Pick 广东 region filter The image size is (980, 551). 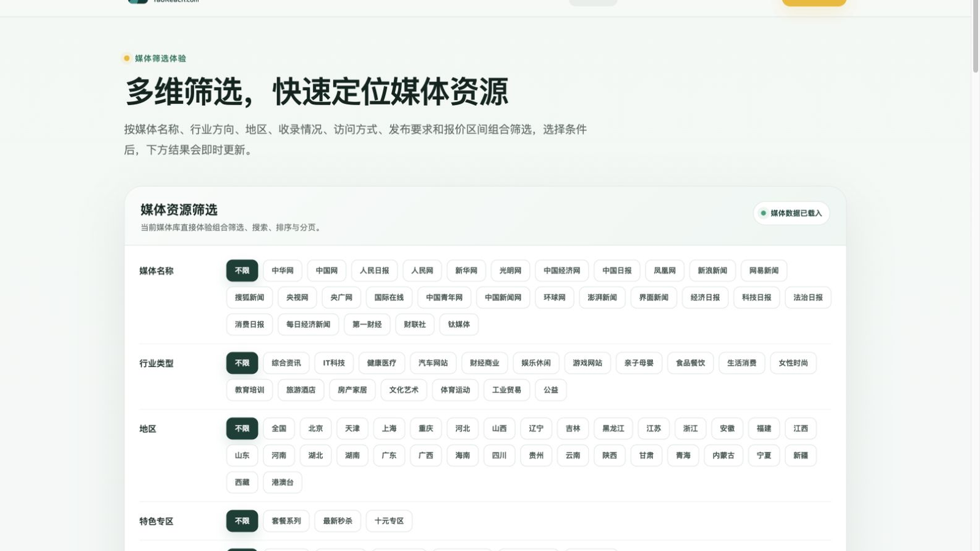[389, 455]
